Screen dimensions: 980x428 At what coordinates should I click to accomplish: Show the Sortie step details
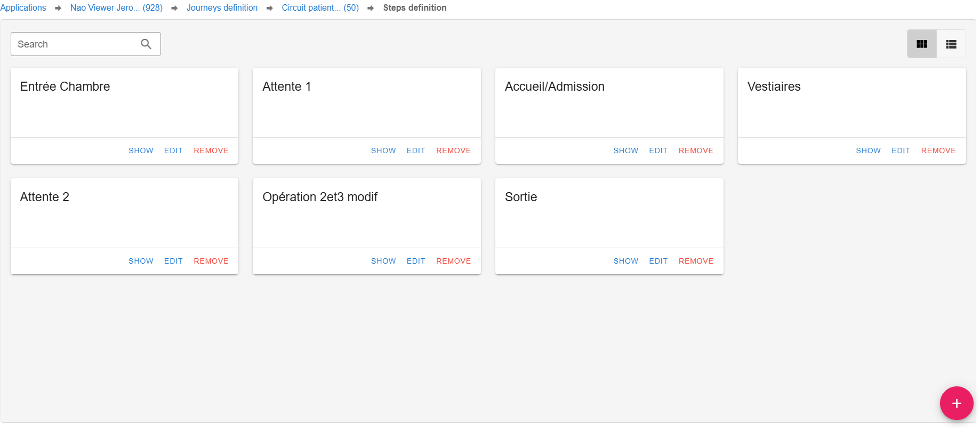625,261
